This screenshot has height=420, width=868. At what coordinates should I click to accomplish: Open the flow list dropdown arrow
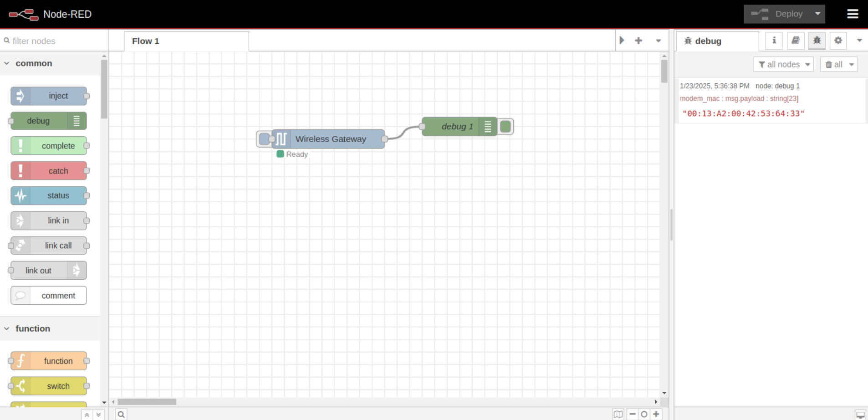[658, 41]
